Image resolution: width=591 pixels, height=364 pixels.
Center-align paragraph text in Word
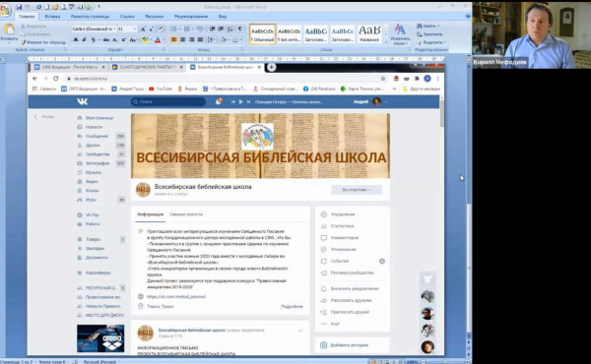[183, 39]
